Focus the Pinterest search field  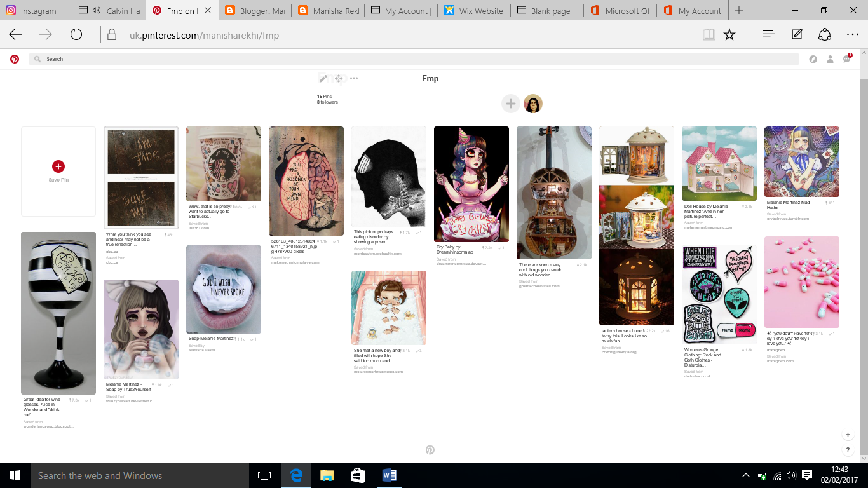pos(413,59)
